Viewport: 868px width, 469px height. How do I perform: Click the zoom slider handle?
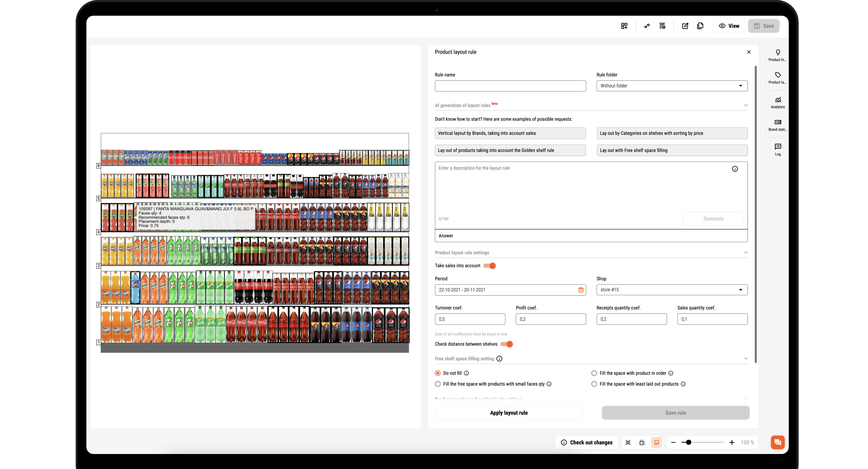pos(688,442)
